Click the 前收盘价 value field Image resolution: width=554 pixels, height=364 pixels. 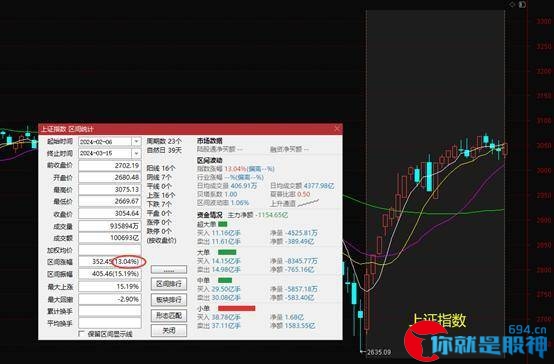[110, 166]
